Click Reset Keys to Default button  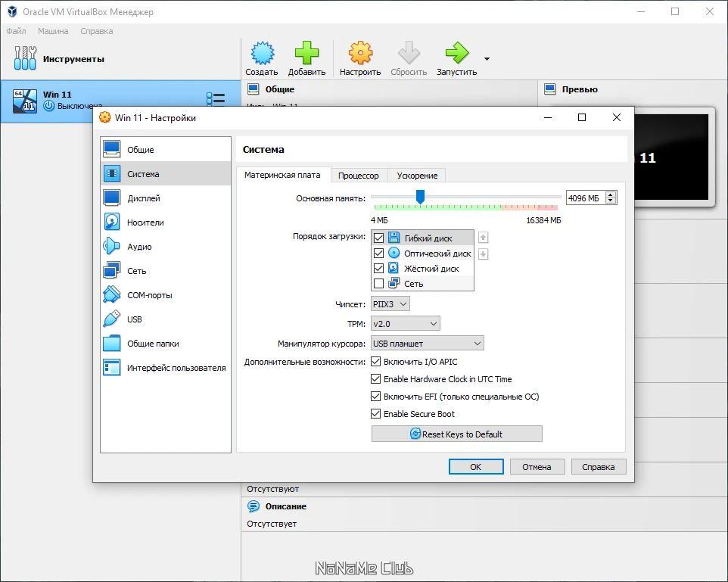(457, 434)
